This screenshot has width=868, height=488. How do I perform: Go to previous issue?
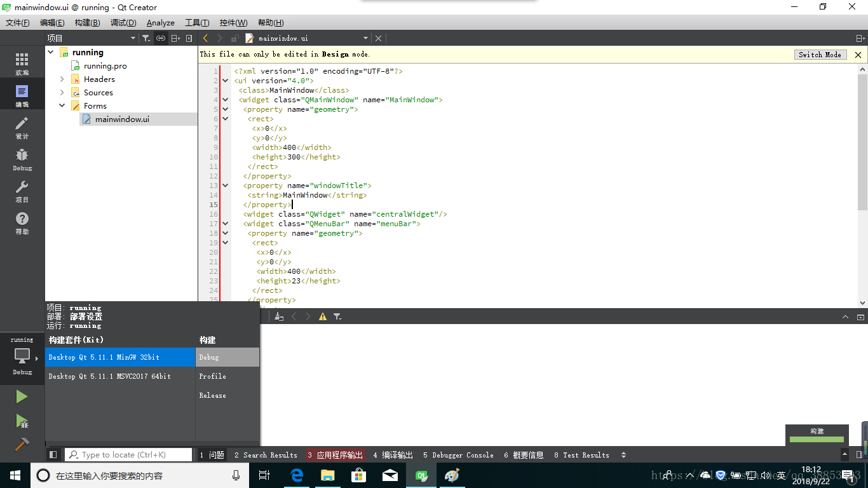click(294, 316)
